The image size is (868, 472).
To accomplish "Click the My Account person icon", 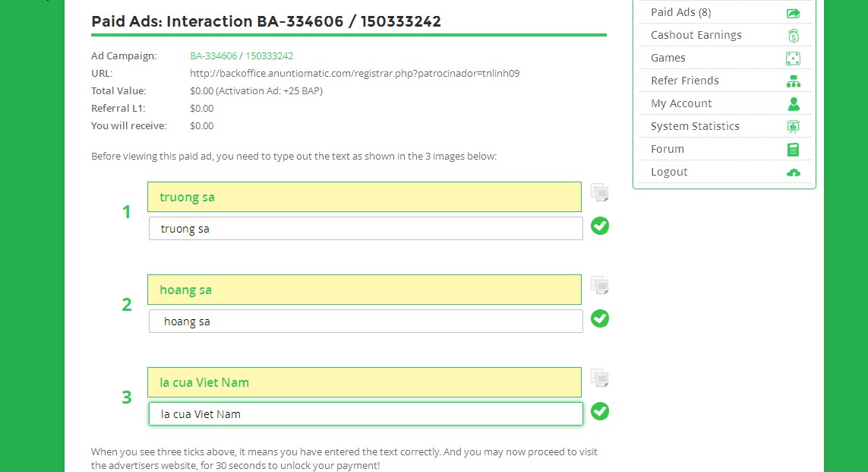I will (793, 104).
